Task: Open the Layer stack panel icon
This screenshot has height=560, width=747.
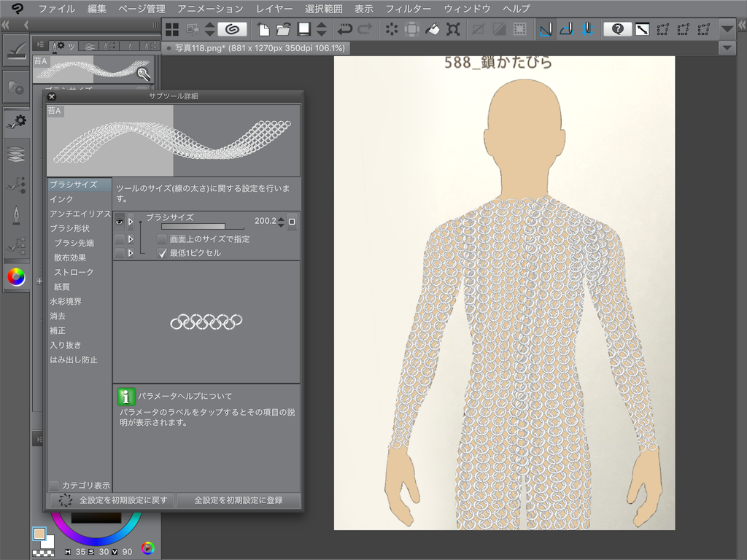Action: [x=16, y=154]
